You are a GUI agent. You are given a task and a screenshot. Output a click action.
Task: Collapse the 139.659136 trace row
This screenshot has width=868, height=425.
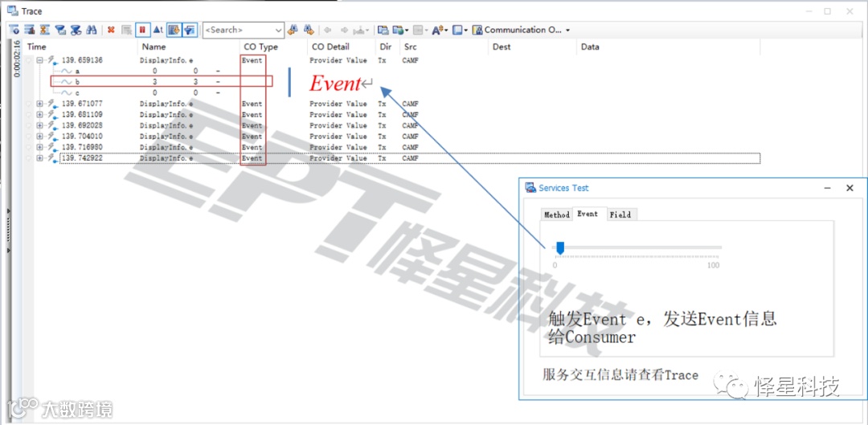(x=40, y=60)
